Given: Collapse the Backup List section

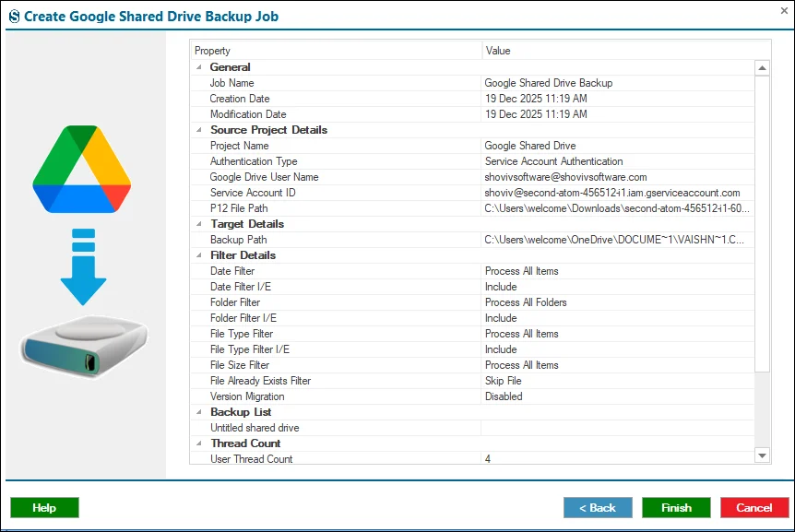Looking at the screenshot, I should coord(199,411).
